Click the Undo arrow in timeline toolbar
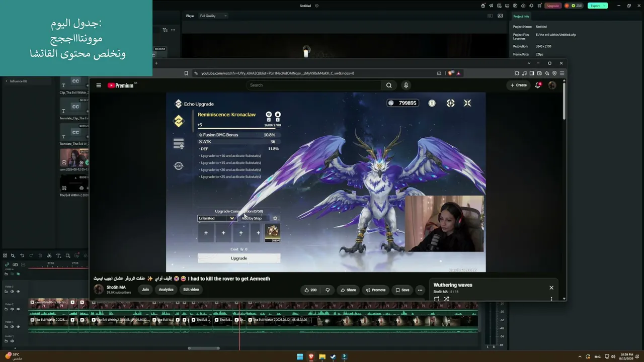This screenshot has width=644, height=362. point(22,256)
